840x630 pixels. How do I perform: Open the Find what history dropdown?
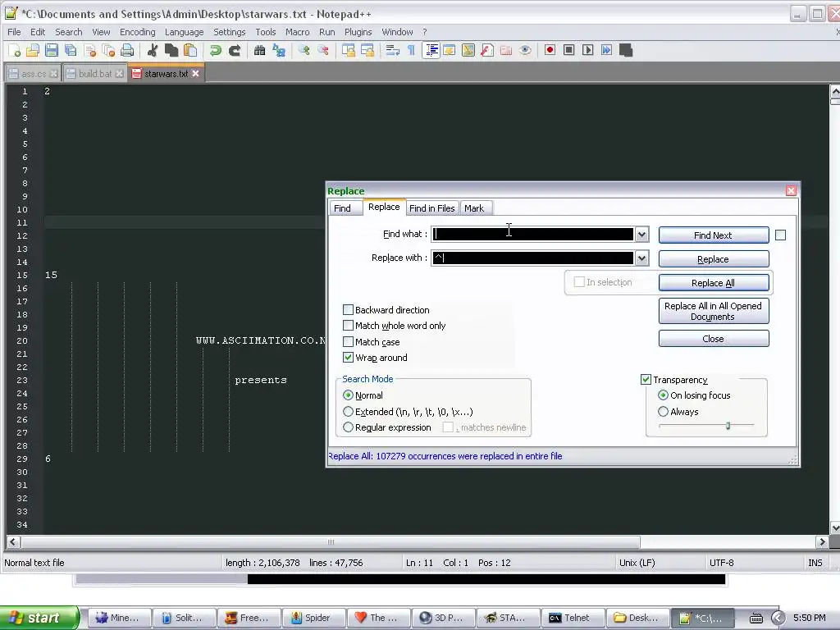(641, 234)
